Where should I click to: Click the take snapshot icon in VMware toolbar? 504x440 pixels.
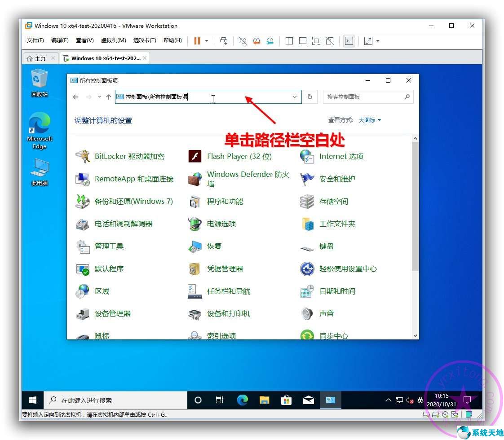click(243, 41)
